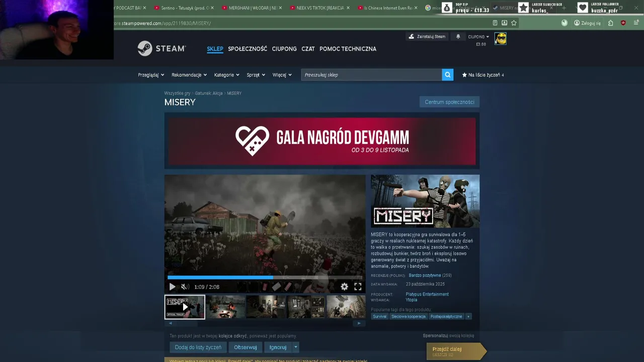Click the Gala Nagród DevGAMM banner

pos(322,141)
